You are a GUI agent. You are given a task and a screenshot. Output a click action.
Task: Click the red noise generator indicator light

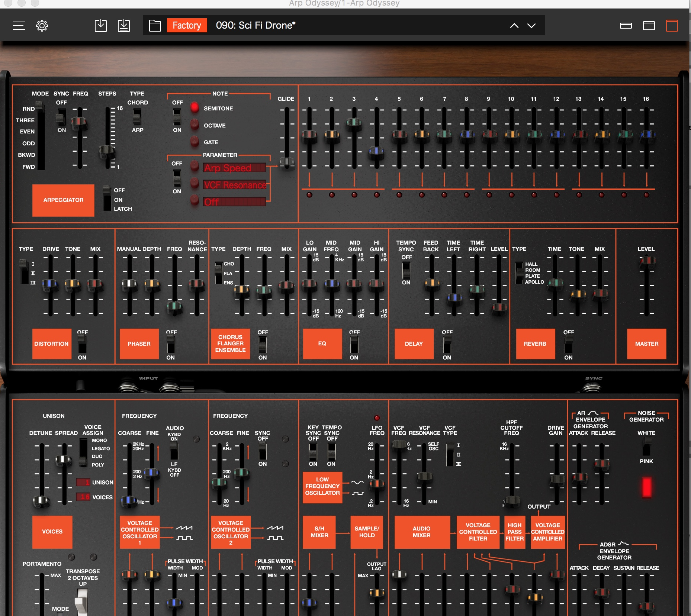click(x=647, y=487)
